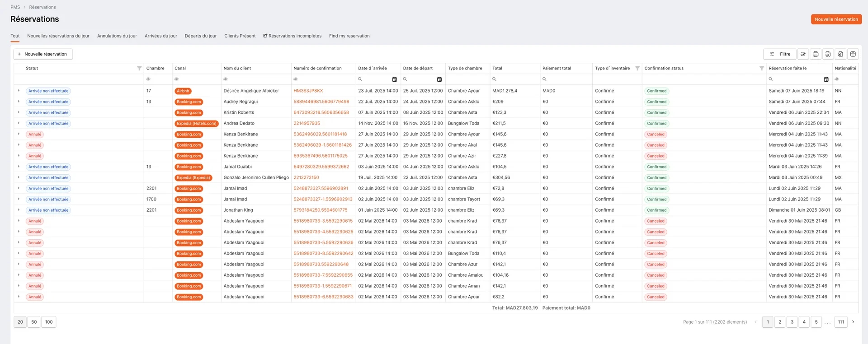Open the calendar picker for Date d'arrivée
The width and height of the screenshot is (868, 344).
[394, 79]
